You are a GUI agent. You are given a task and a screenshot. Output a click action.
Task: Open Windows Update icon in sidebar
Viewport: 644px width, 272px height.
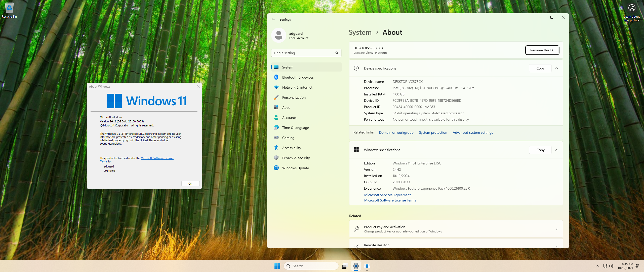point(276,168)
